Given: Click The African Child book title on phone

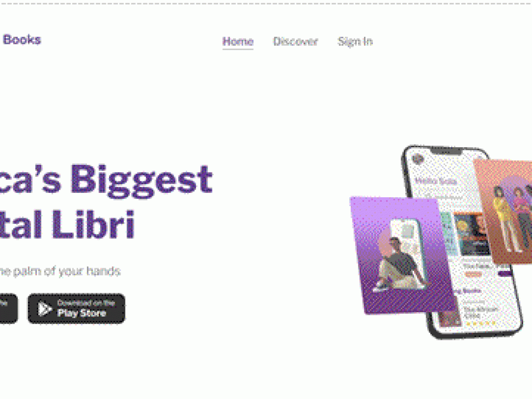Looking at the screenshot, I should pyautogui.click(x=481, y=312).
